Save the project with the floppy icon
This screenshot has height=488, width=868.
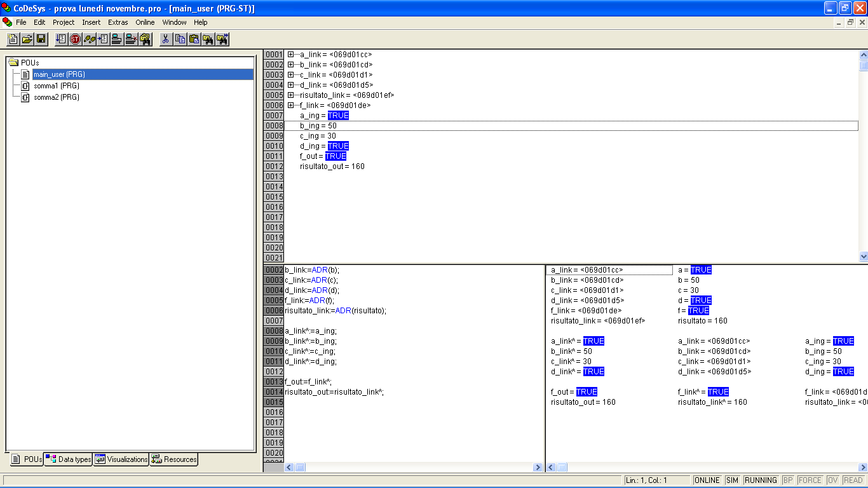pos(41,39)
